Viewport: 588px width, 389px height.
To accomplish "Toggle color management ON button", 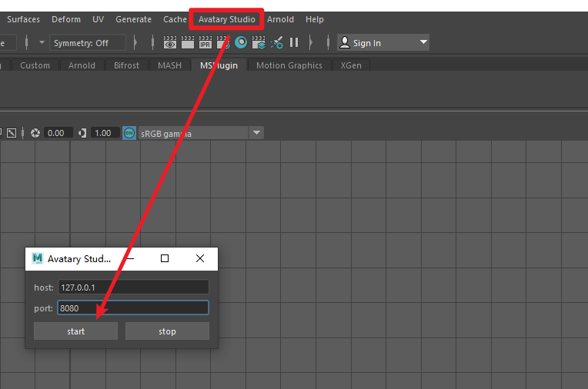I will pos(129,133).
